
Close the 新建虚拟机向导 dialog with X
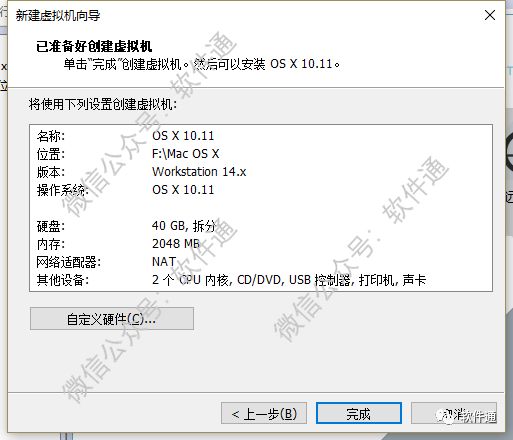pyautogui.click(x=490, y=15)
